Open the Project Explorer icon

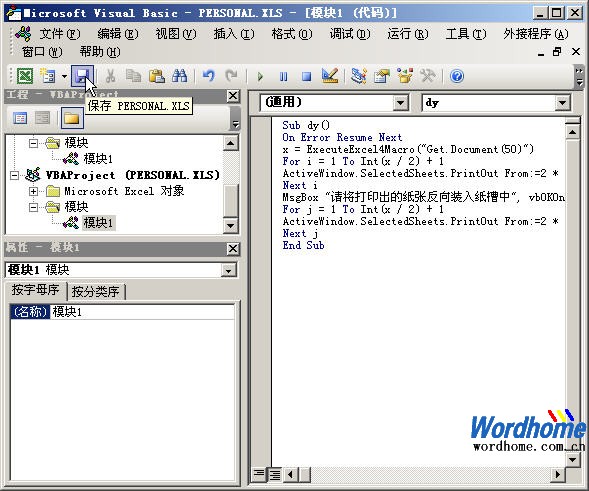[x=359, y=76]
